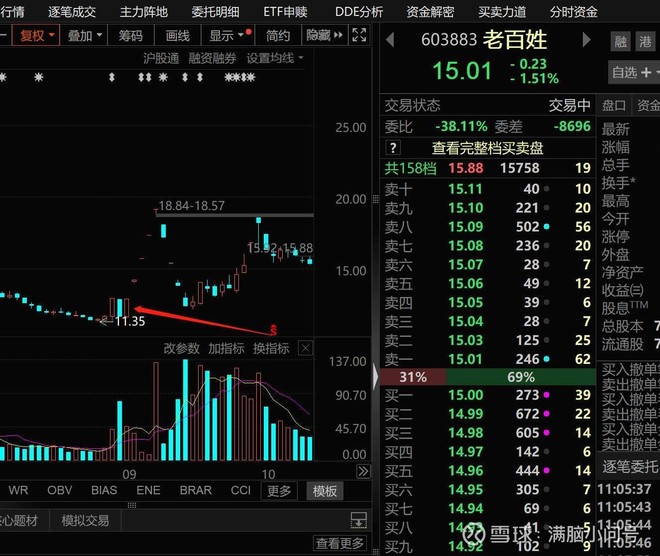
Task: Open the 盘口 tab
Action: pos(613,105)
